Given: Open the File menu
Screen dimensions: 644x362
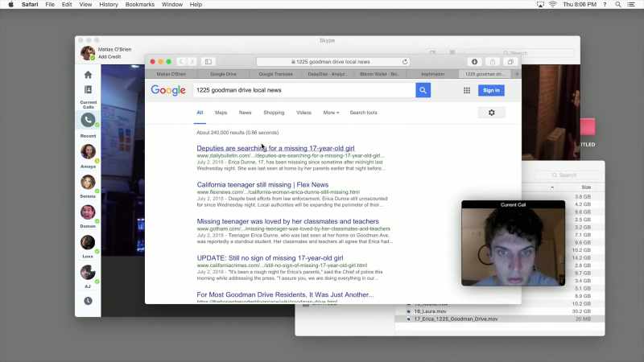Looking at the screenshot, I should [x=50, y=5].
